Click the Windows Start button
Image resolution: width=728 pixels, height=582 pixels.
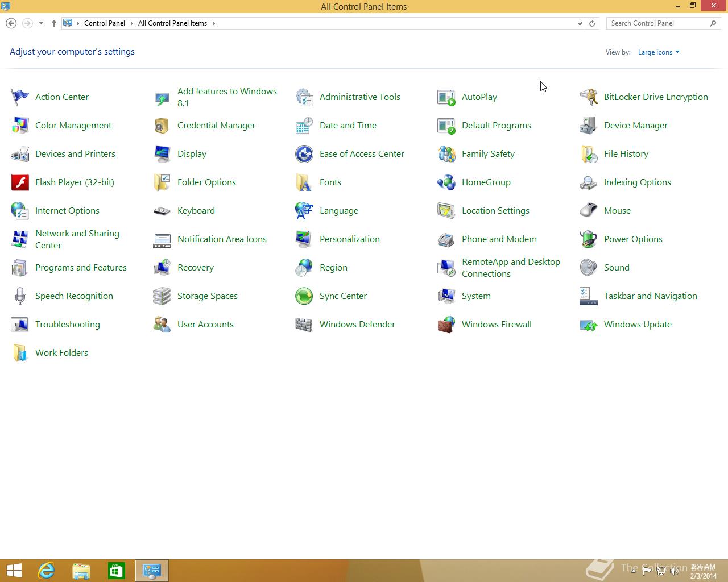[x=14, y=571]
